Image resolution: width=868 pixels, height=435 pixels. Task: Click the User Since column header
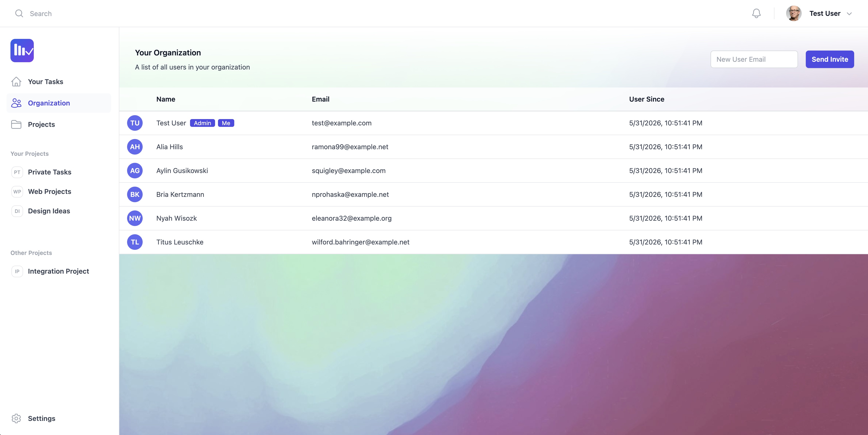coord(647,99)
